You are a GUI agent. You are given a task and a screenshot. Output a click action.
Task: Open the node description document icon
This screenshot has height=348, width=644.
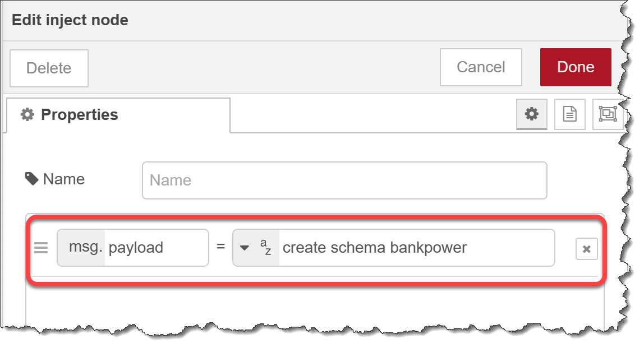click(x=570, y=114)
